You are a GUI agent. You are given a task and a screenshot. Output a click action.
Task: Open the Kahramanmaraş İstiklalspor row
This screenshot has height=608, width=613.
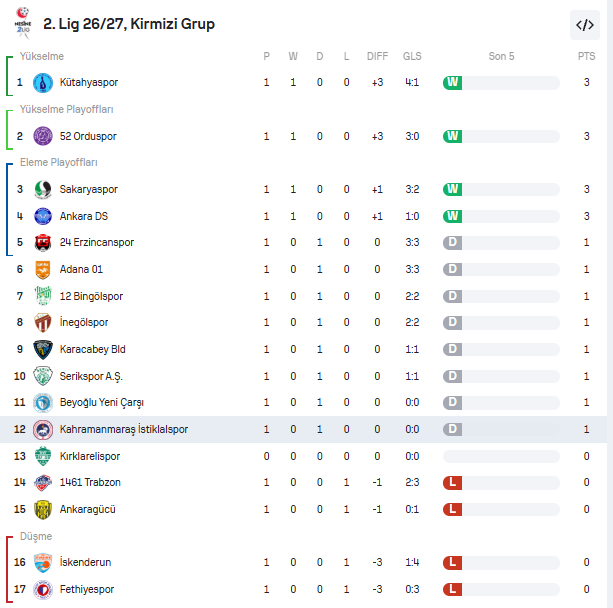[303, 429]
